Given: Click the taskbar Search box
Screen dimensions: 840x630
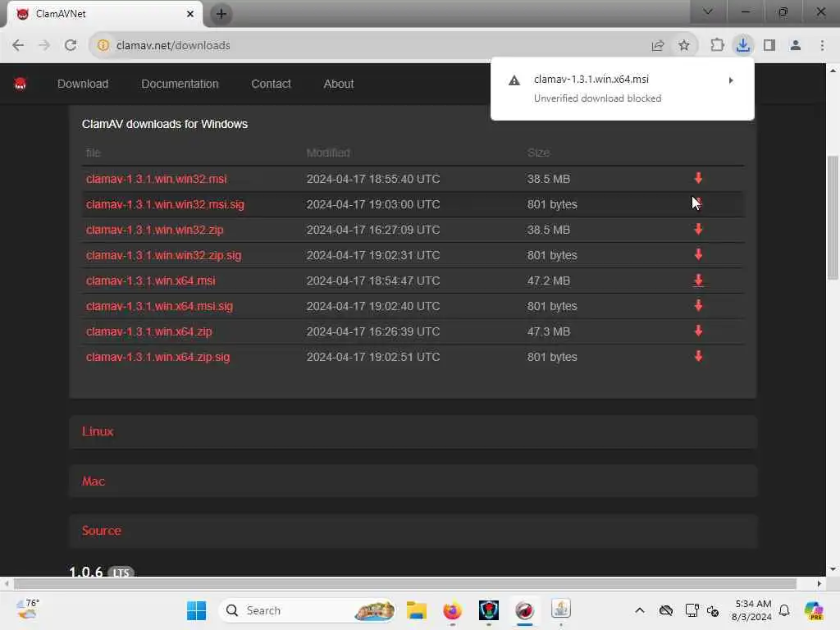Looking at the screenshot, I should point(307,610).
